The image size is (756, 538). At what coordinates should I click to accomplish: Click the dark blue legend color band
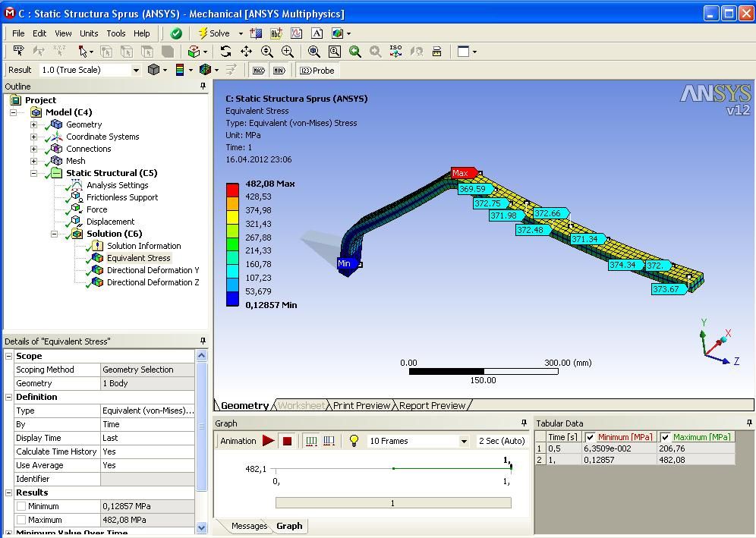[232, 299]
